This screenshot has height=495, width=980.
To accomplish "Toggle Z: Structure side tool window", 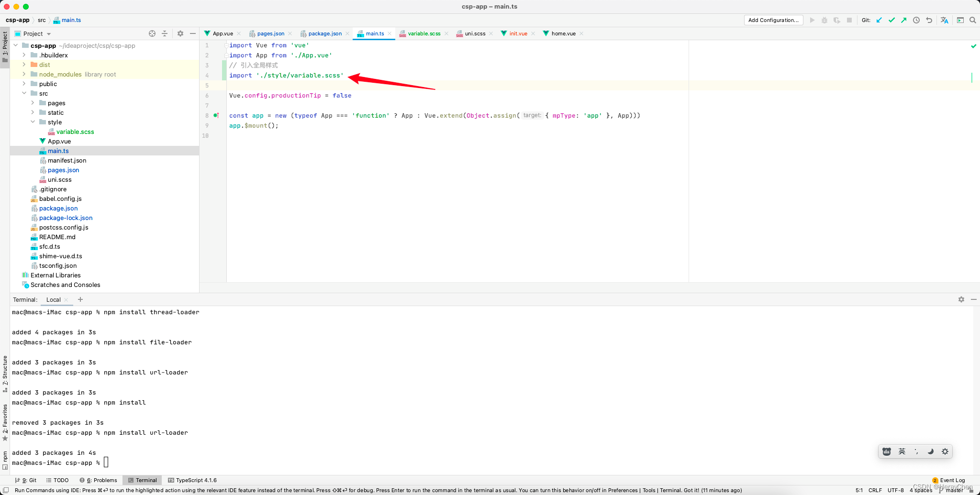I will click(x=5, y=374).
